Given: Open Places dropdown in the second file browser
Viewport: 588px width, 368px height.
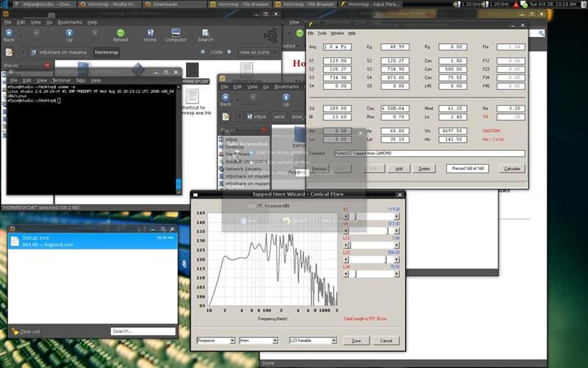Looking at the screenshot, I should pyautogui.click(x=229, y=130).
